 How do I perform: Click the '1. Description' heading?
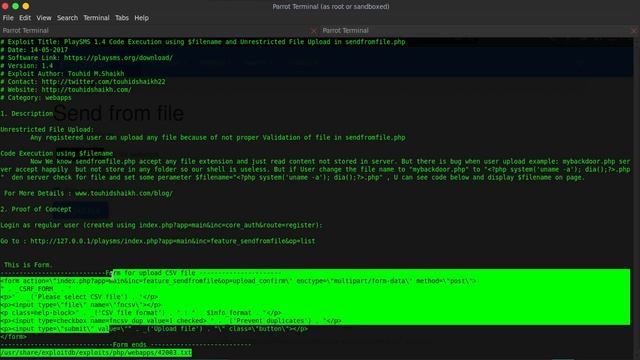[27, 114]
